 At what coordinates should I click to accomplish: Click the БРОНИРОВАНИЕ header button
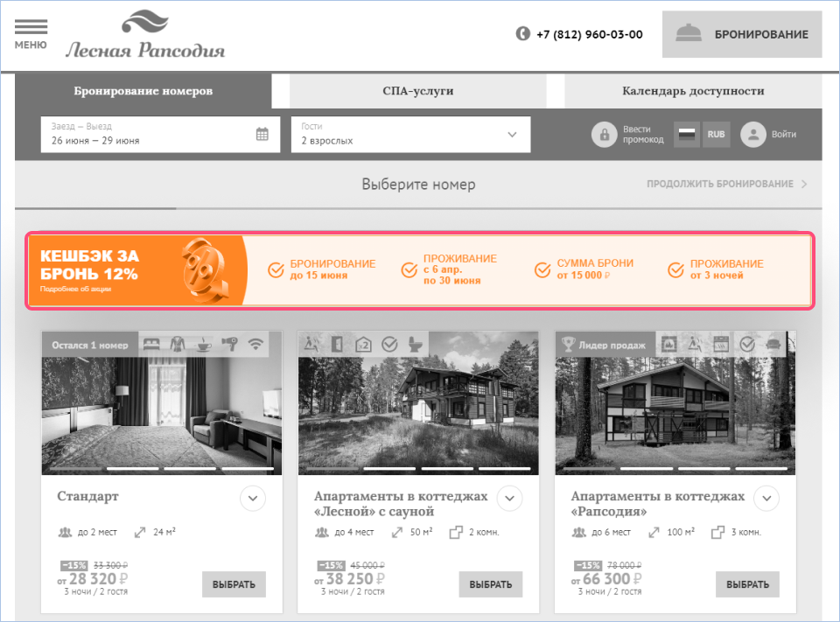(x=742, y=34)
